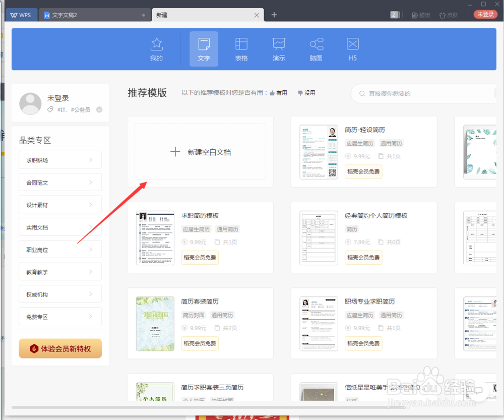Viewport: 504px width, 420px height.
Task: Open the 我的 (My) star icon
Action: click(157, 49)
